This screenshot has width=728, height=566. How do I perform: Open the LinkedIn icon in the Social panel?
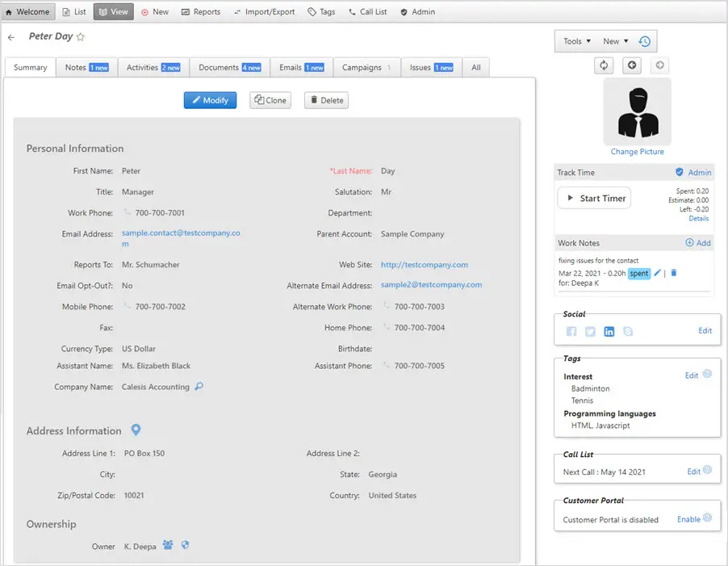[x=609, y=331]
